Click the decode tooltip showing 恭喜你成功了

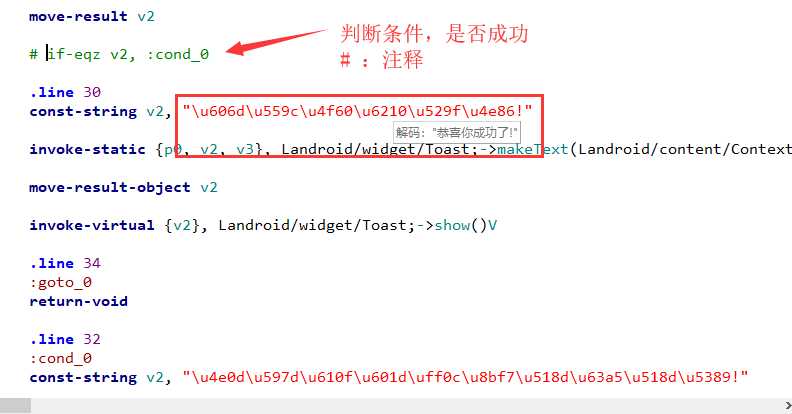tap(457, 133)
